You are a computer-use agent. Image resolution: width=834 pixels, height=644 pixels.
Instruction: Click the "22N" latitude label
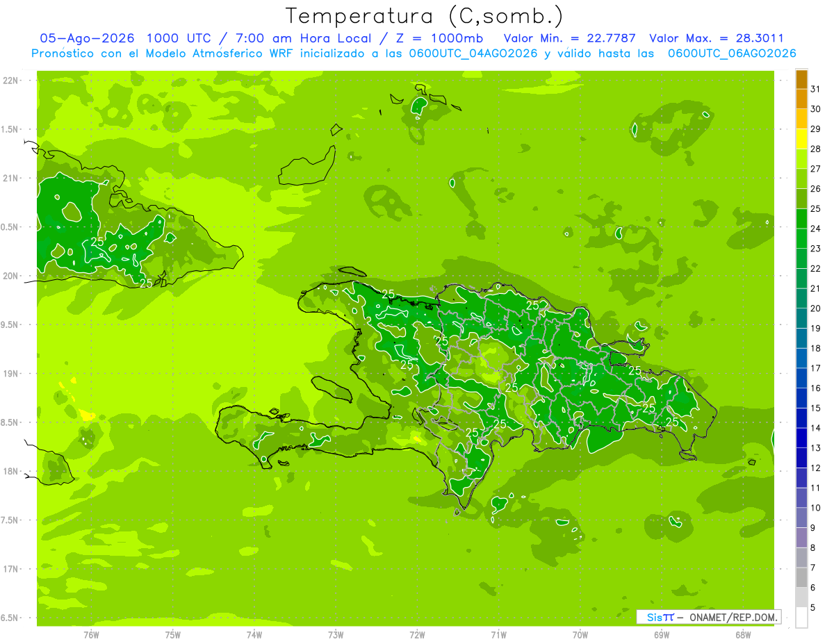tap(10, 81)
